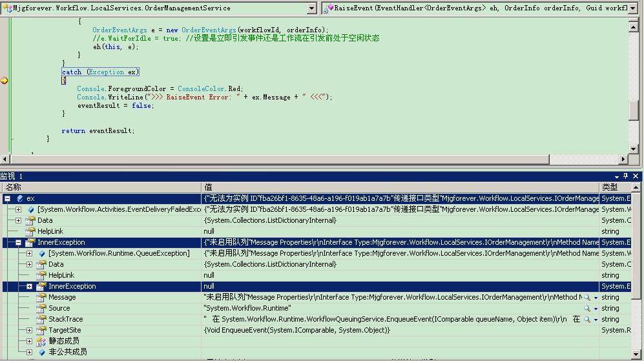Collapse the ex root node
The image size is (644, 361).
7,199
